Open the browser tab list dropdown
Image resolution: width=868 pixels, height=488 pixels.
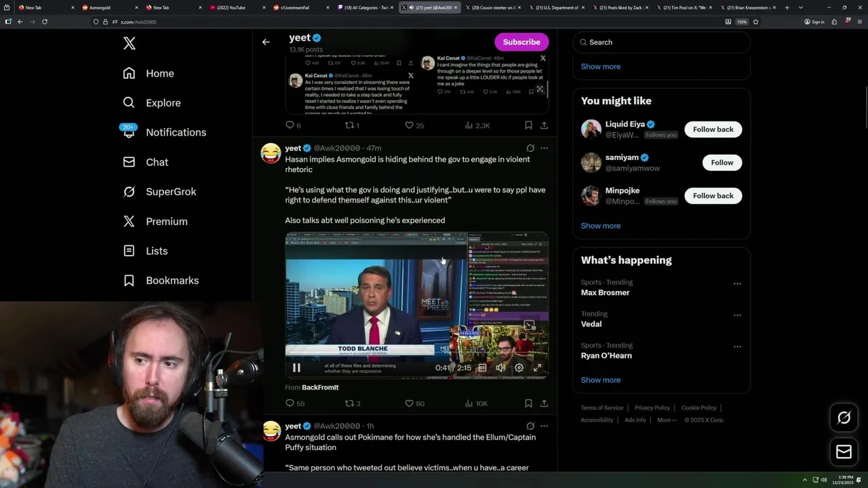tap(800, 7)
